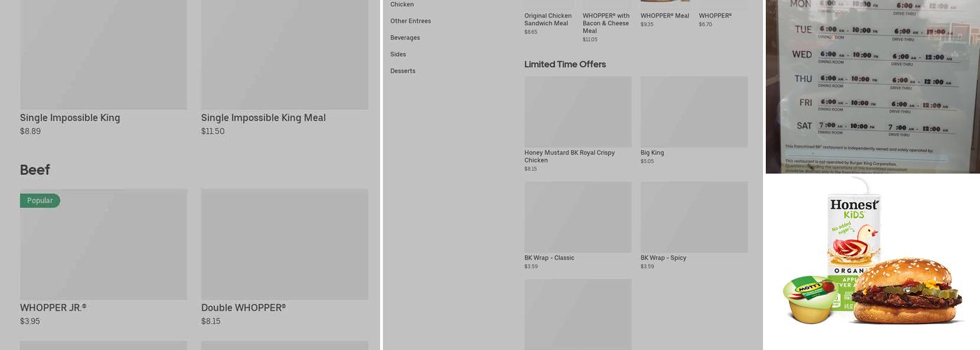
Task: Go to the Beverages category
Action: [x=405, y=38]
